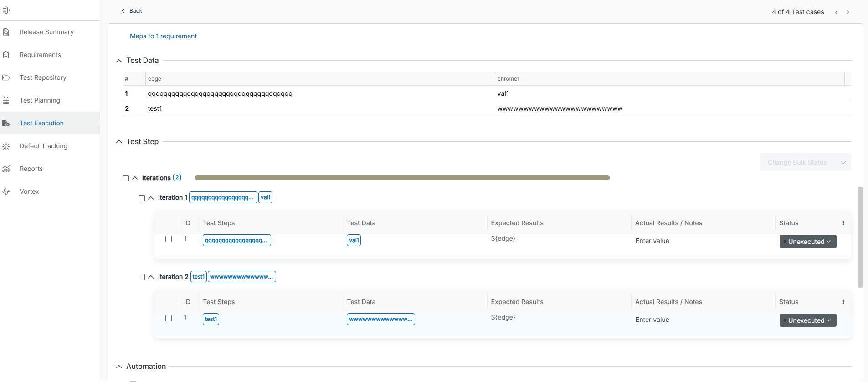This screenshot has height=382, width=868.
Task: Open Unexecuted status dropdown in Iteration 1
Action: 807,242
